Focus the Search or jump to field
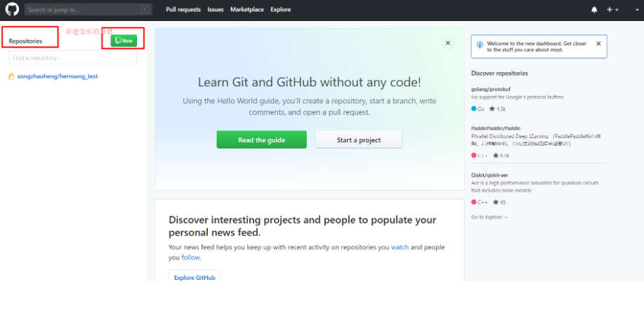The width and height of the screenshot is (644, 317). (88, 9)
